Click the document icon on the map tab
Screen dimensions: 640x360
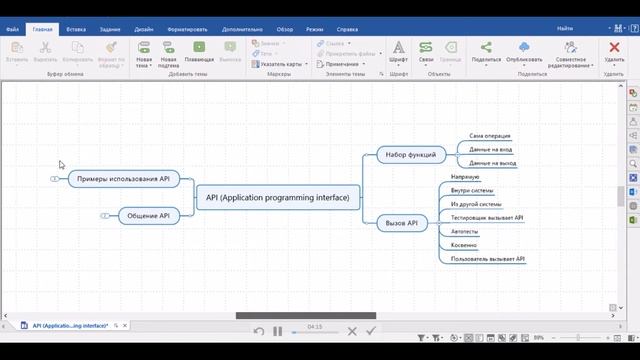[x=24, y=325]
